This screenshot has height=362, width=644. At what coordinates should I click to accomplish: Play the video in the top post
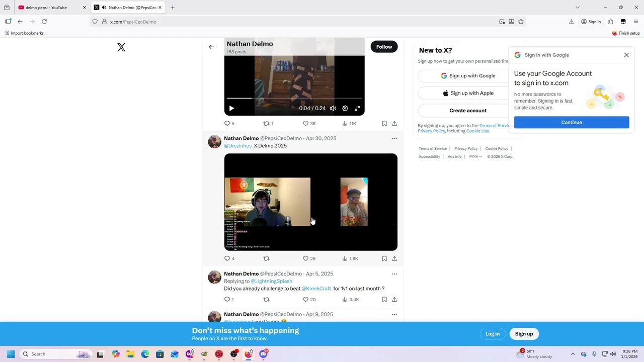231,108
